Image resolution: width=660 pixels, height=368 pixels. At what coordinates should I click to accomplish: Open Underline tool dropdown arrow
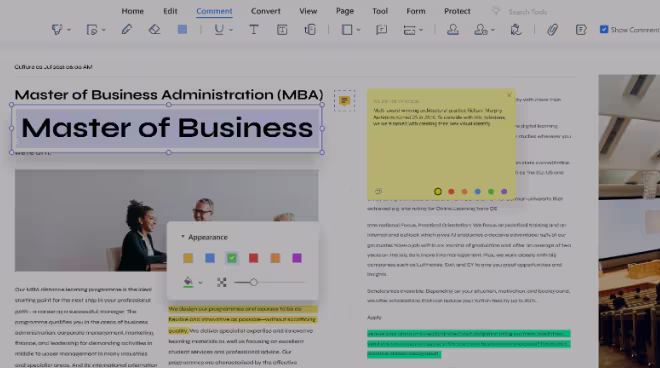coord(231,30)
